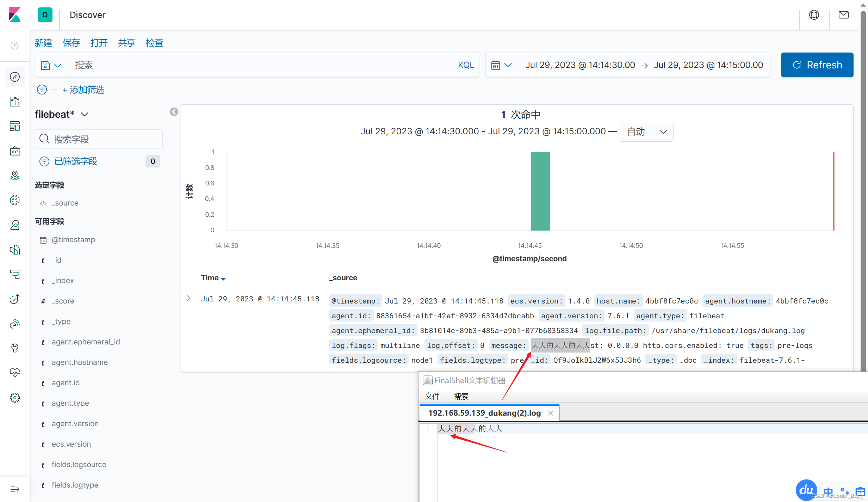Image resolution: width=868 pixels, height=502 pixels.
Task: Open the Management gear icon
Action: click(x=15, y=398)
